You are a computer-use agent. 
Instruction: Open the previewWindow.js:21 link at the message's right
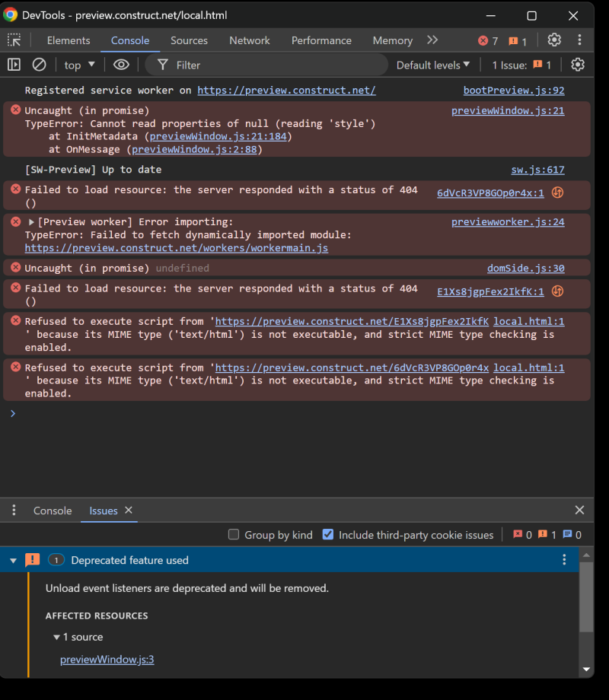point(508,111)
